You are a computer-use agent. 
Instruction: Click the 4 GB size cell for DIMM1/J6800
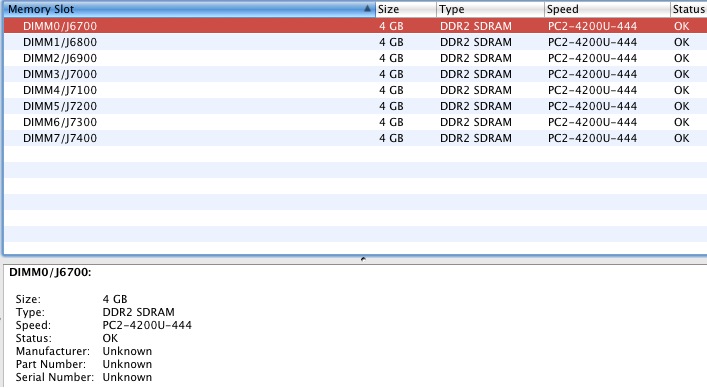tap(391, 42)
